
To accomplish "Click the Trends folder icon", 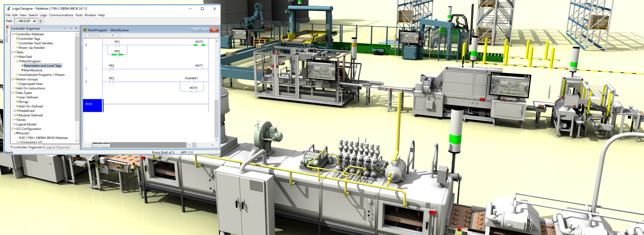I will [x=15, y=120].
